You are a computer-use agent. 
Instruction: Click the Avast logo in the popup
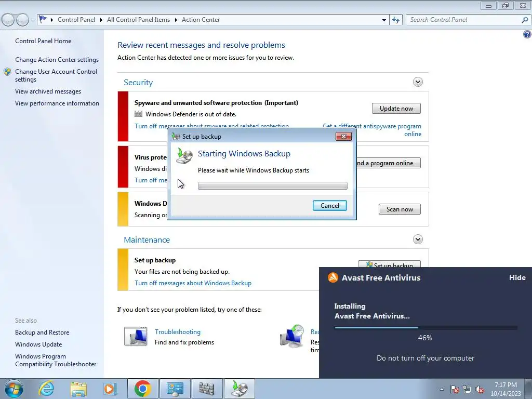tap(333, 277)
